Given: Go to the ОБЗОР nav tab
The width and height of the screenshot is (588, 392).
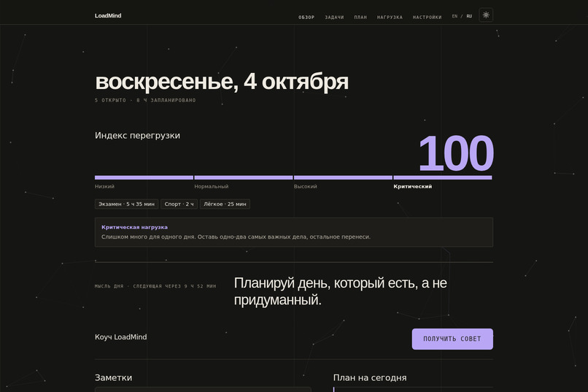Looking at the screenshot, I should pos(306,18).
